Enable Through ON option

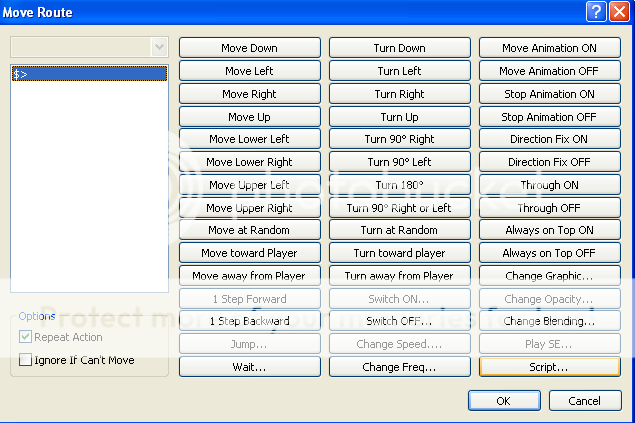click(x=549, y=185)
